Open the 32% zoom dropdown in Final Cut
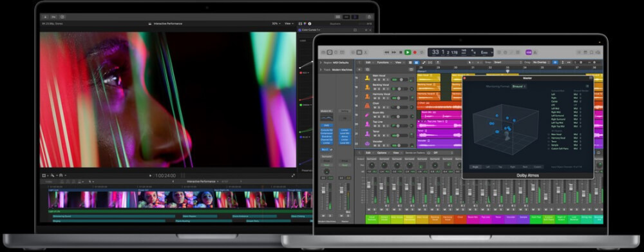The height and width of the screenshot is (252, 644). (276, 23)
